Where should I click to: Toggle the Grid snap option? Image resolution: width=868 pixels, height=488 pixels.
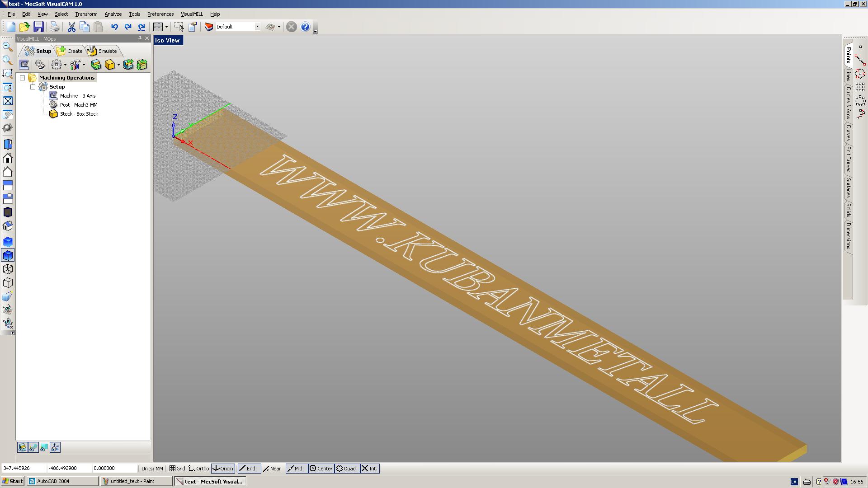pyautogui.click(x=177, y=469)
